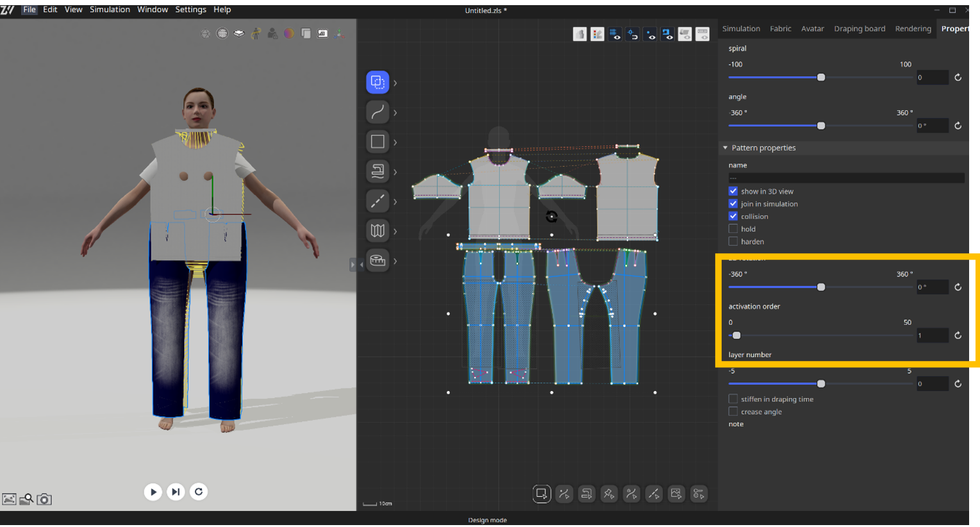The height and width of the screenshot is (527, 980).
Task: Enable stiffen in draping time checkbox
Action: pos(733,399)
